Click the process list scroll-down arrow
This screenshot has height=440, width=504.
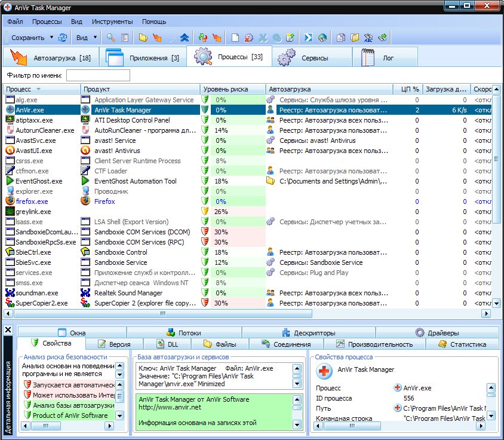tap(497, 303)
